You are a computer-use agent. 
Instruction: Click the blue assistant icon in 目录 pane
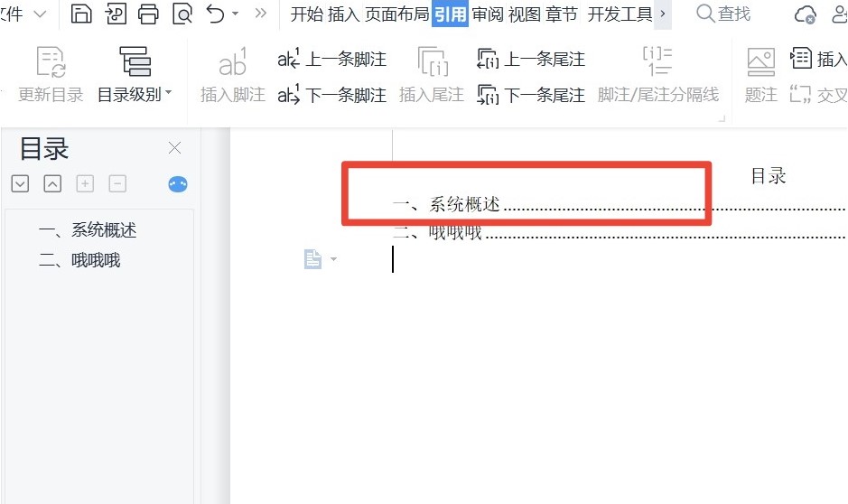tap(178, 184)
